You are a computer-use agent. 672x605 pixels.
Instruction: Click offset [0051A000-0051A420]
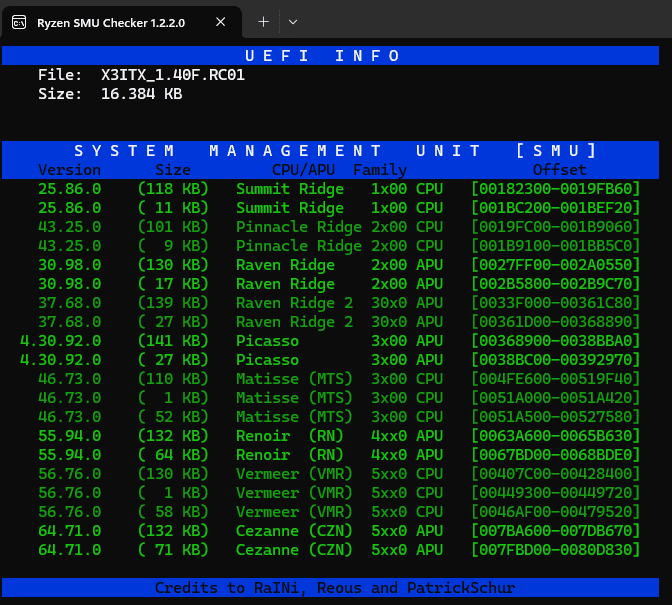click(x=556, y=398)
